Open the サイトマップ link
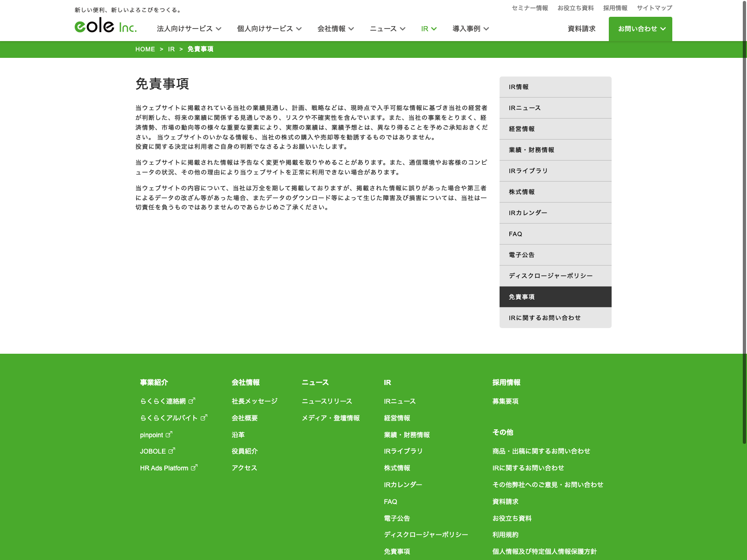Screen dimensions: 747x560 click(x=654, y=8)
